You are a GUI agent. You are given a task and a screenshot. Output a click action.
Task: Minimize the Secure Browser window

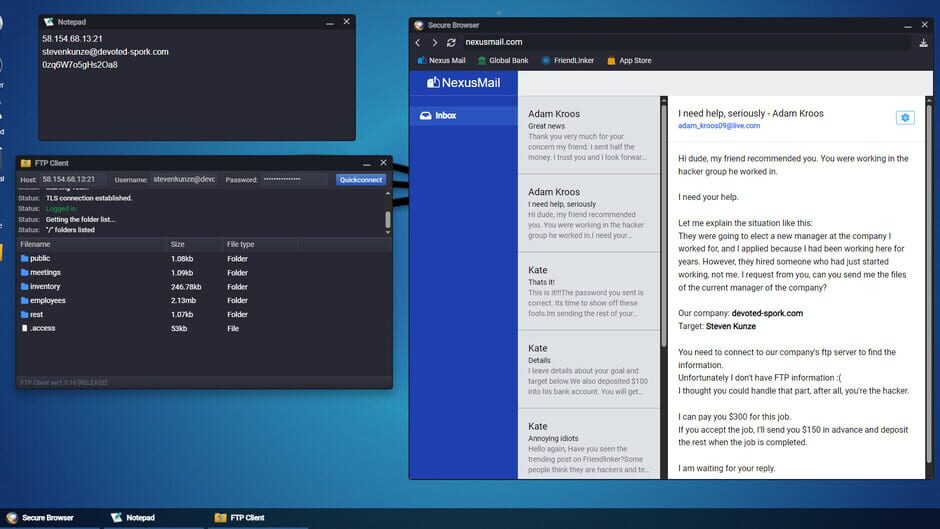point(908,25)
